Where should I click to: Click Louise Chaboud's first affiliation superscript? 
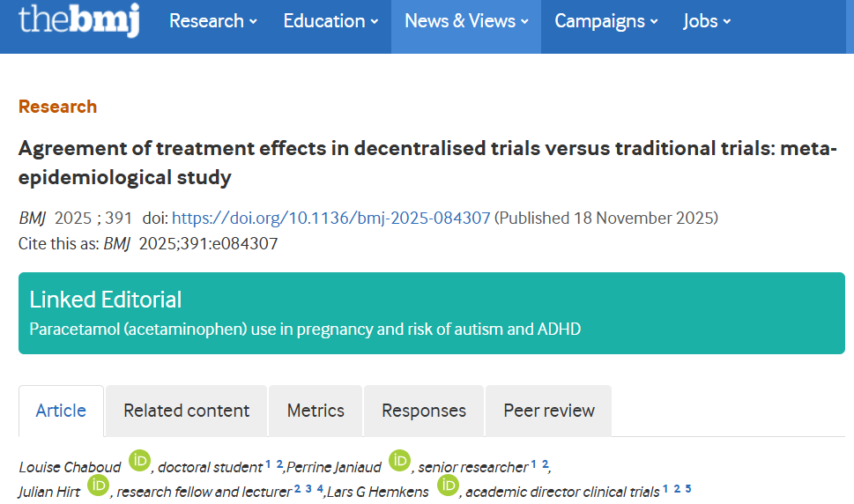268,464
